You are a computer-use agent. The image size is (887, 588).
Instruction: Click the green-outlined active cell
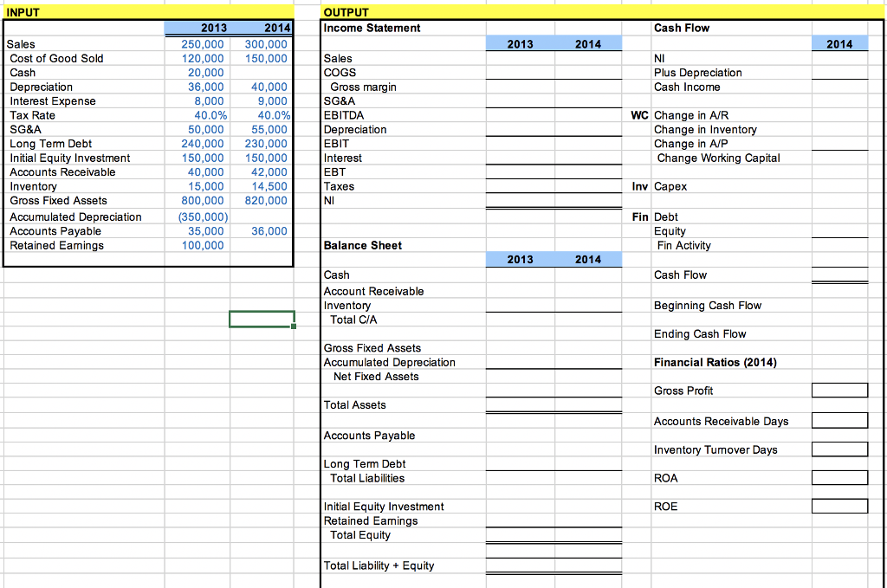(261, 319)
